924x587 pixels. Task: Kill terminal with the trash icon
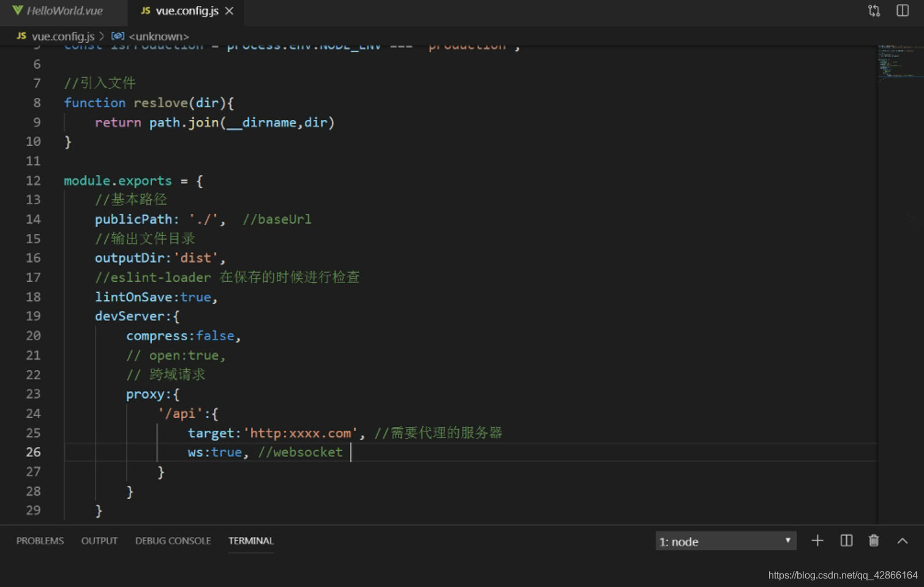(874, 540)
